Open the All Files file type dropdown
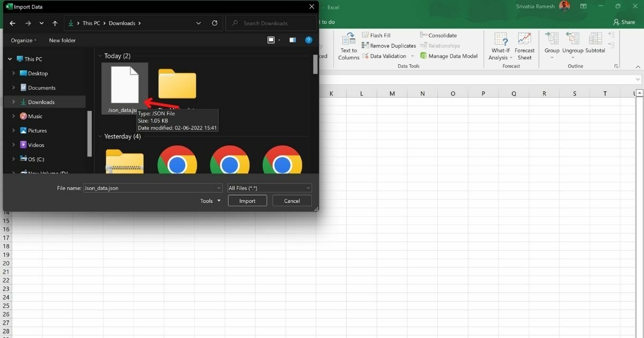The image size is (644, 338). (307, 188)
